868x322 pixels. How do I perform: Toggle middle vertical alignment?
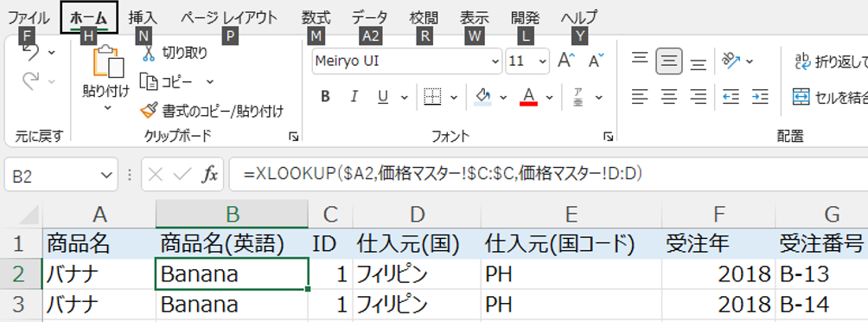[x=669, y=61]
